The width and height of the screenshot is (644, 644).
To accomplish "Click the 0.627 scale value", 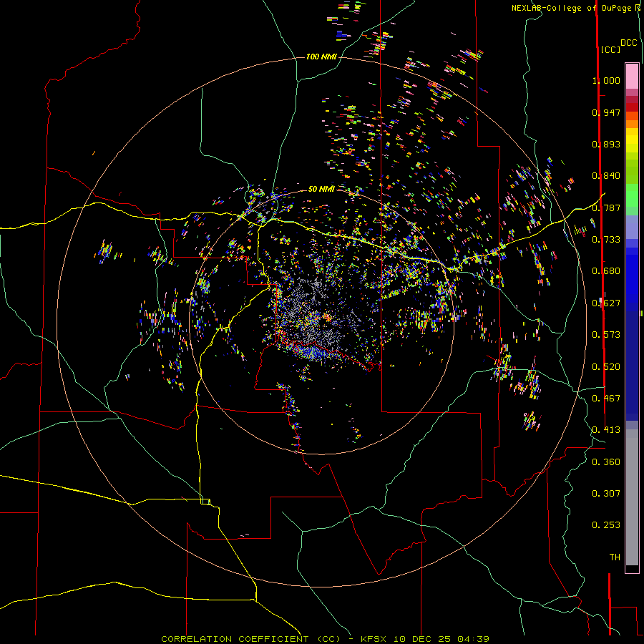I will pyautogui.click(x=606, y=303).
